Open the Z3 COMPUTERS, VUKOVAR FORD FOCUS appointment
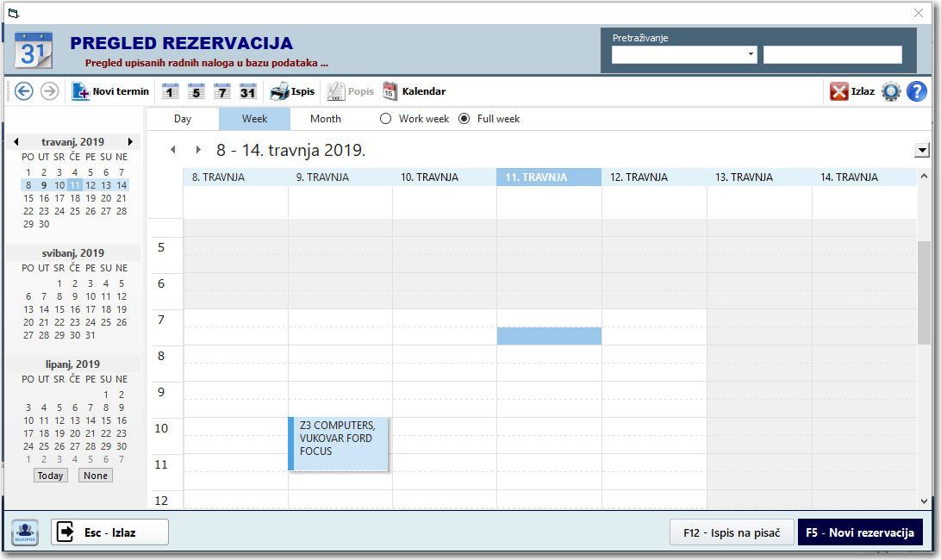The width and height of the screenshot is (941, 560). (x=339, y=445)
